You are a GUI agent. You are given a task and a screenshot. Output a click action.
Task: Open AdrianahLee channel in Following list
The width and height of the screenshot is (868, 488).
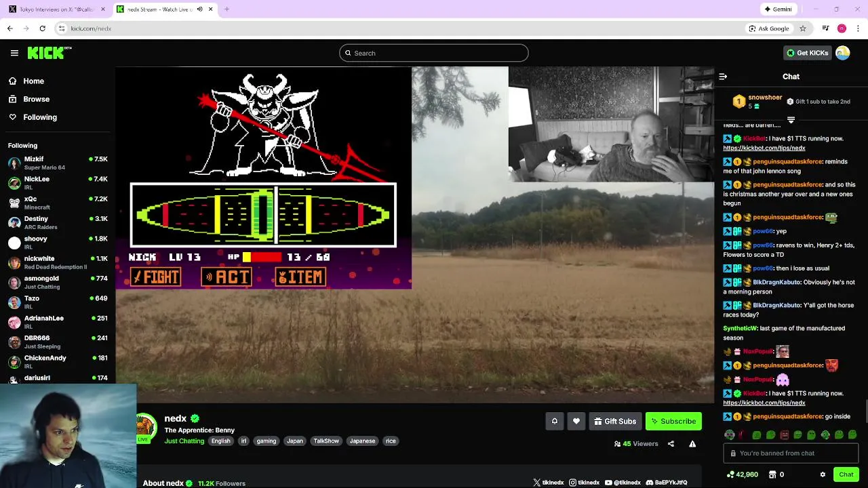coord(58,322)
